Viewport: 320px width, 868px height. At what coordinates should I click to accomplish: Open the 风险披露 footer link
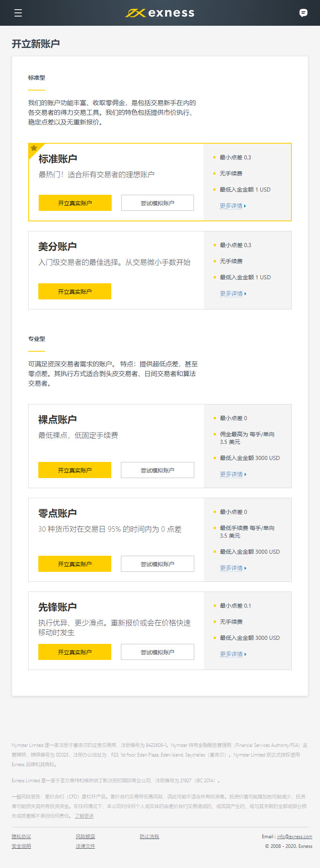pos(85,836)
